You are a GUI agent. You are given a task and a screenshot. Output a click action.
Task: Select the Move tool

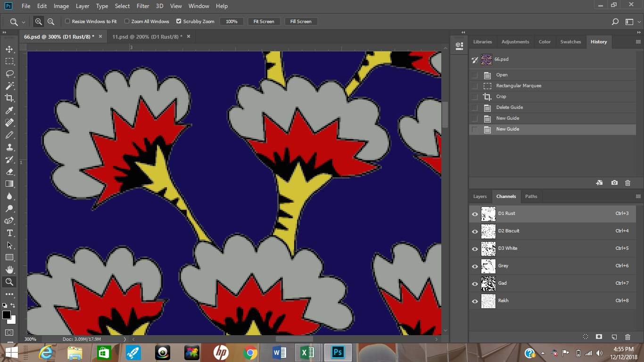(9, 49)
